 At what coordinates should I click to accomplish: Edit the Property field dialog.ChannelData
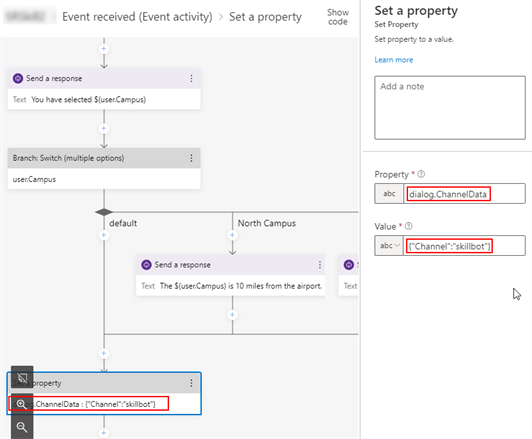point(464,194)
